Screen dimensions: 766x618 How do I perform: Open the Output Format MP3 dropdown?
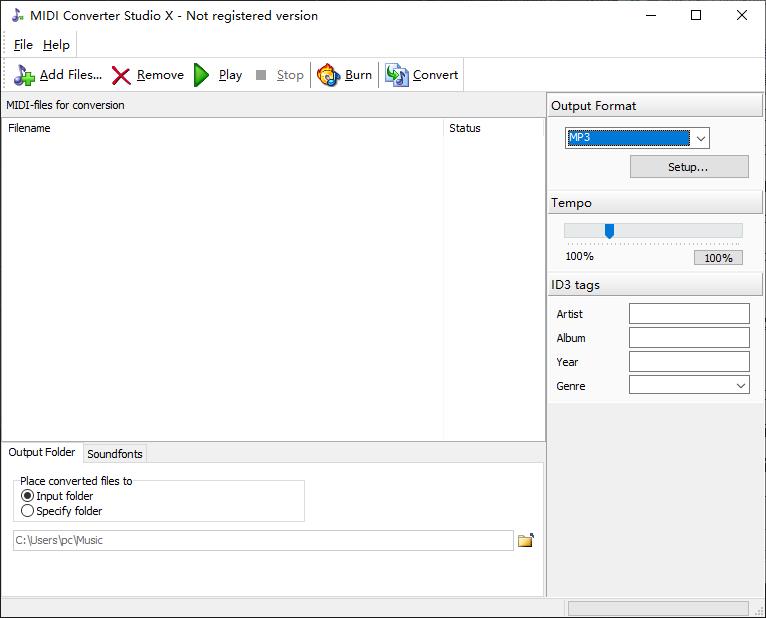click(x=701, y=138)
